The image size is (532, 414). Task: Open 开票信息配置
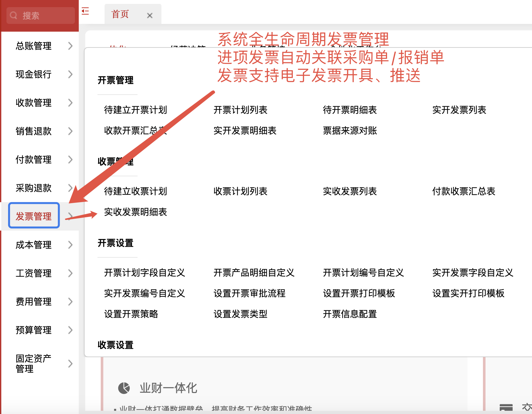pos(350,314)
